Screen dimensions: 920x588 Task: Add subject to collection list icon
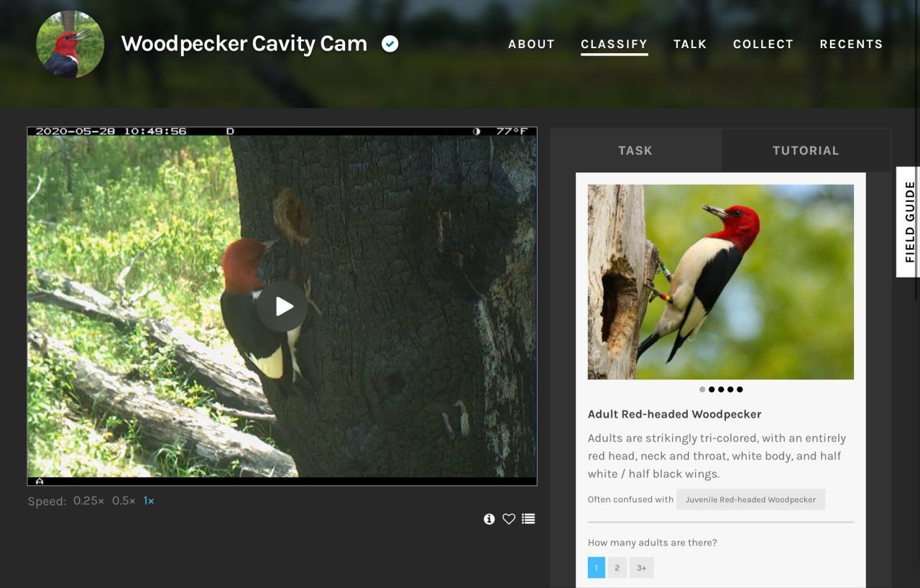point(528,519)
